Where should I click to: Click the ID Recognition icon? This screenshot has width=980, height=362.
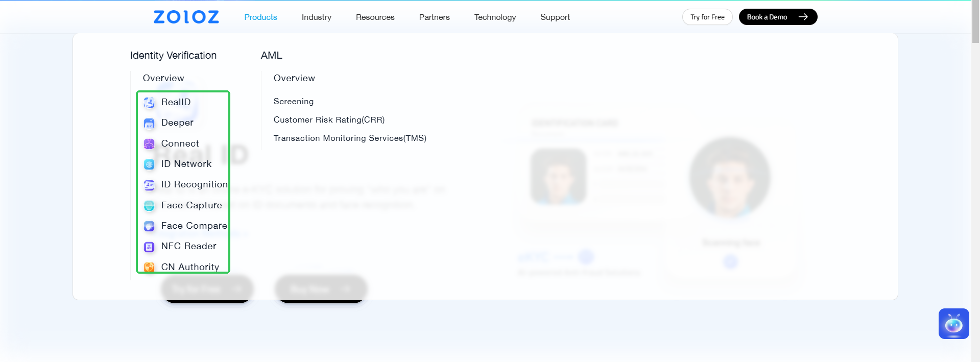tap(149, 185)
